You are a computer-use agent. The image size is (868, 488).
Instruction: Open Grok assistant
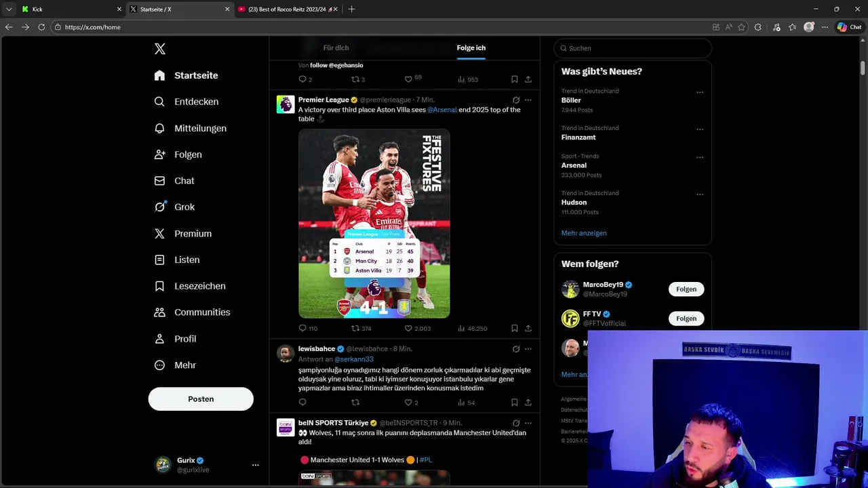pos(174,207)
